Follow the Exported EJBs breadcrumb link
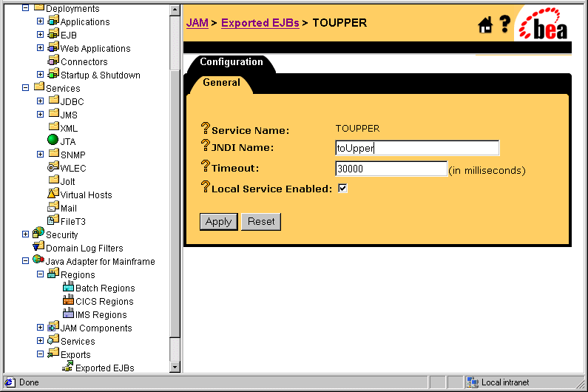The width and height of the screenshot is (588, 392). 260,23
